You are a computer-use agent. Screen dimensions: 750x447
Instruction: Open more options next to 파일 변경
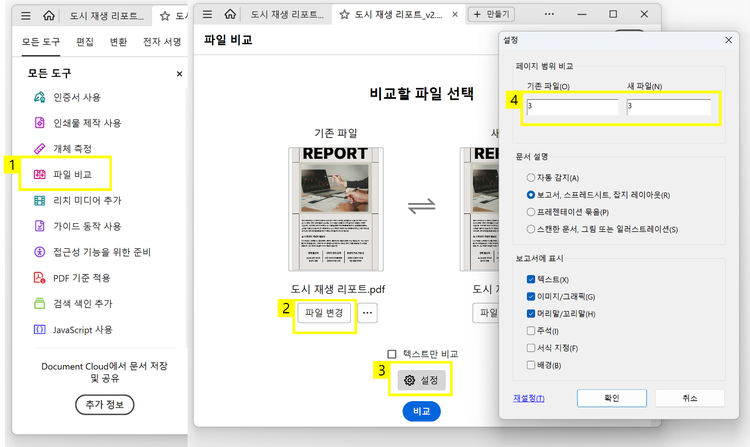click(367, 313)
